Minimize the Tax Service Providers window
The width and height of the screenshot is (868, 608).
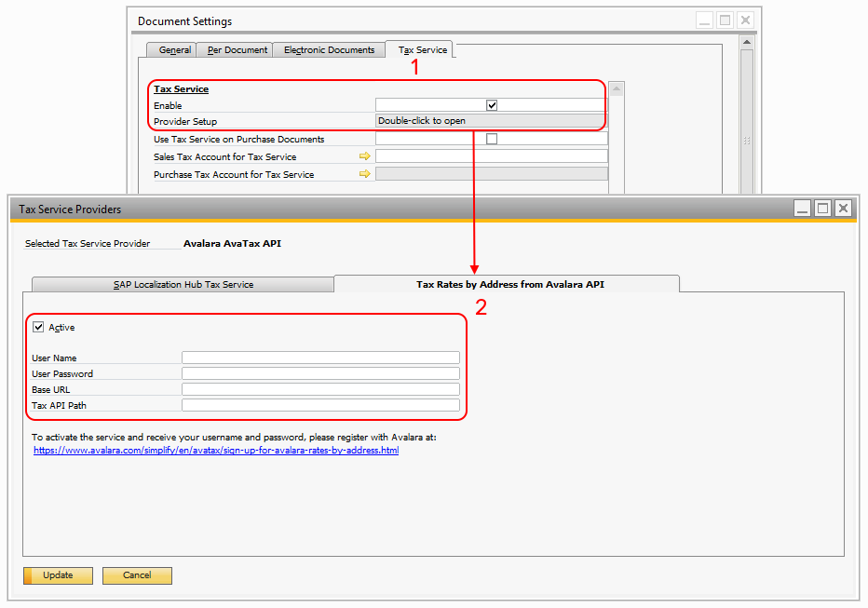(802, 209)
